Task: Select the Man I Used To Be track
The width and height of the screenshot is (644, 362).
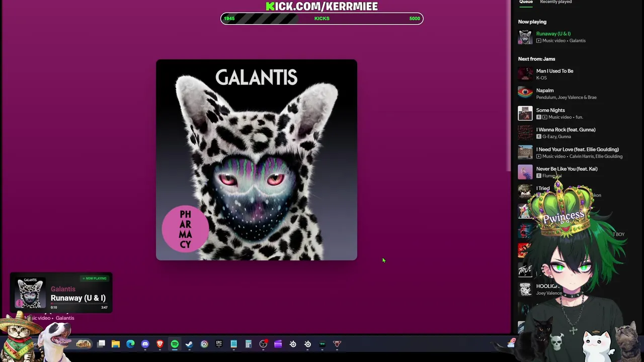Action: (x=554, y=71)
